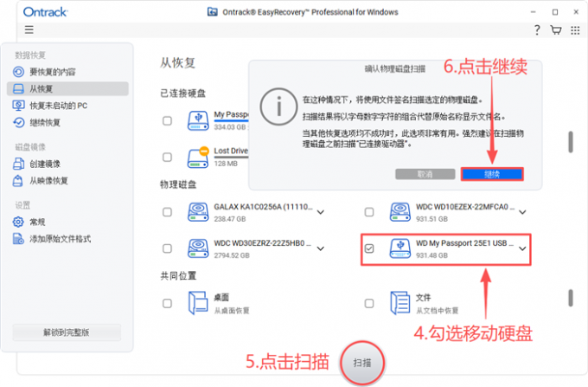Viewport: 588px width, 387px height.
Task: Open the hamburger menu
Action: click(29, 29)
